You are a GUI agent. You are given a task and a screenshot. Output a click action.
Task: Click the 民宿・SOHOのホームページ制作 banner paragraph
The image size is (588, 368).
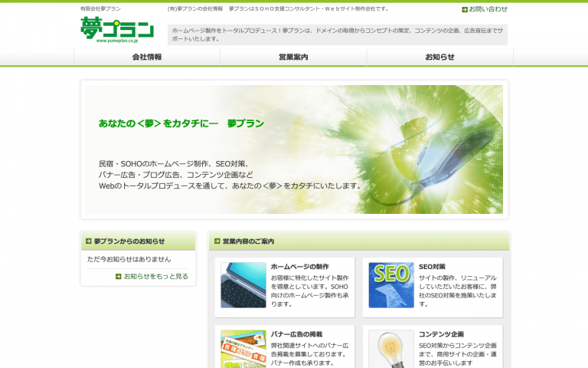[x=230, y=175]
